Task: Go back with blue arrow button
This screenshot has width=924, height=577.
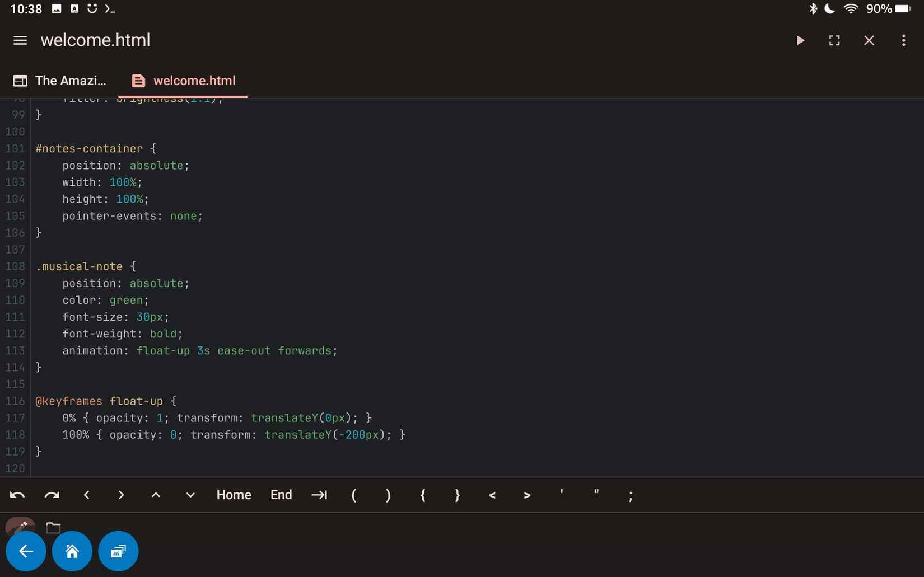Action: point(26,551)
